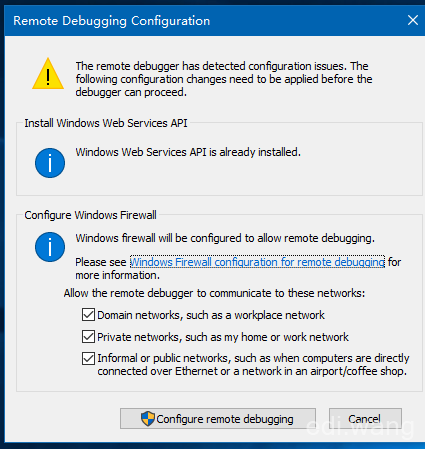This screenshot has width=425, height=449.
Task: Click the Configure remote debugging button
Action: (x=218, y=419)
